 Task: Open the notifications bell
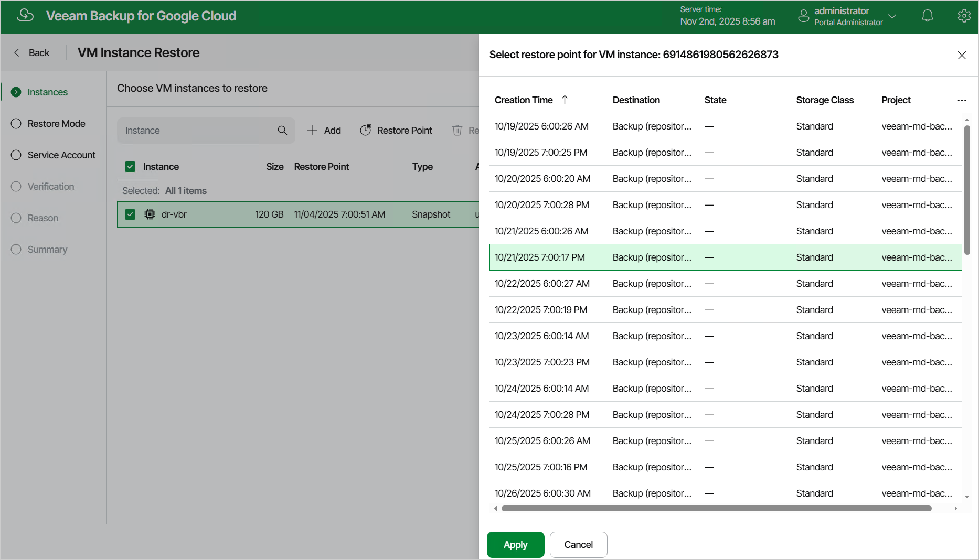pos(928,16)
